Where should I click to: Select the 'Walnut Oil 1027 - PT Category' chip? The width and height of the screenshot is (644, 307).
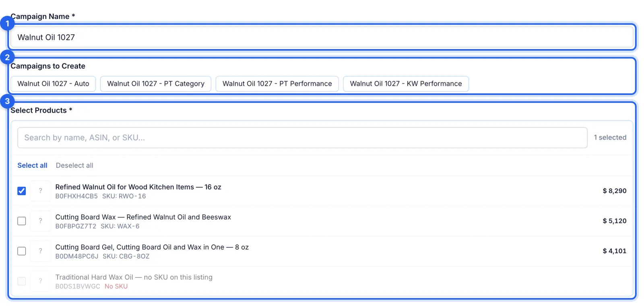coord(156,84)
